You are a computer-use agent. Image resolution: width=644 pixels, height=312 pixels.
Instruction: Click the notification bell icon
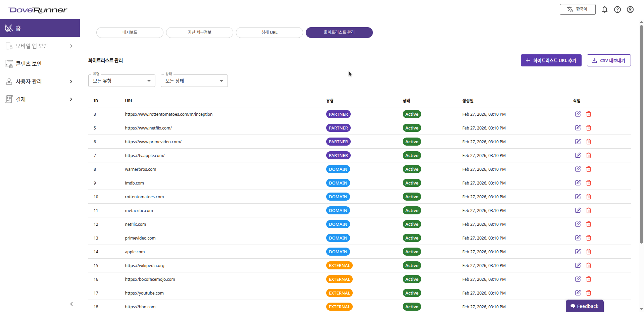tap(604, 9)
